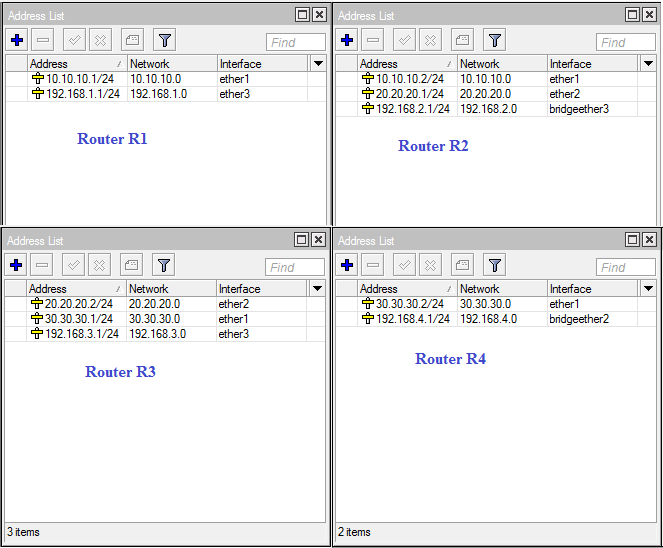
Task: Remove address button in Router R1 window
Action: tap(43, 40)
